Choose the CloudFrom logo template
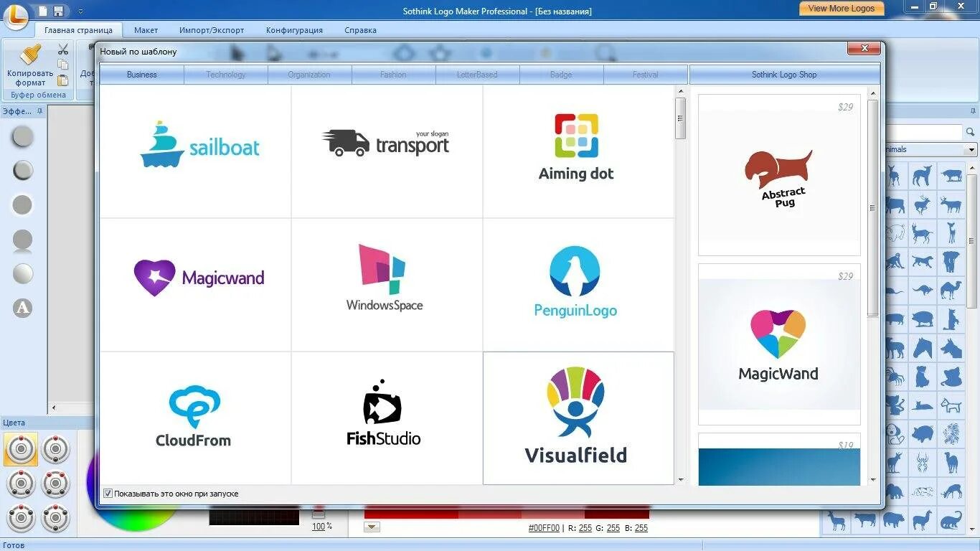The height and width of the screenshot is (551, 980). 195,418
